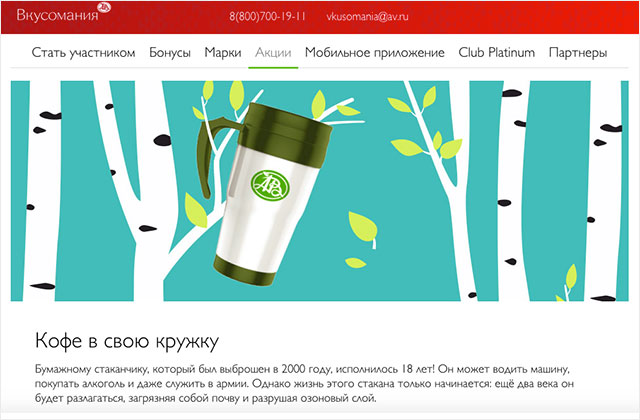Click the Кофе в свою кружку heading

(127, 341)
